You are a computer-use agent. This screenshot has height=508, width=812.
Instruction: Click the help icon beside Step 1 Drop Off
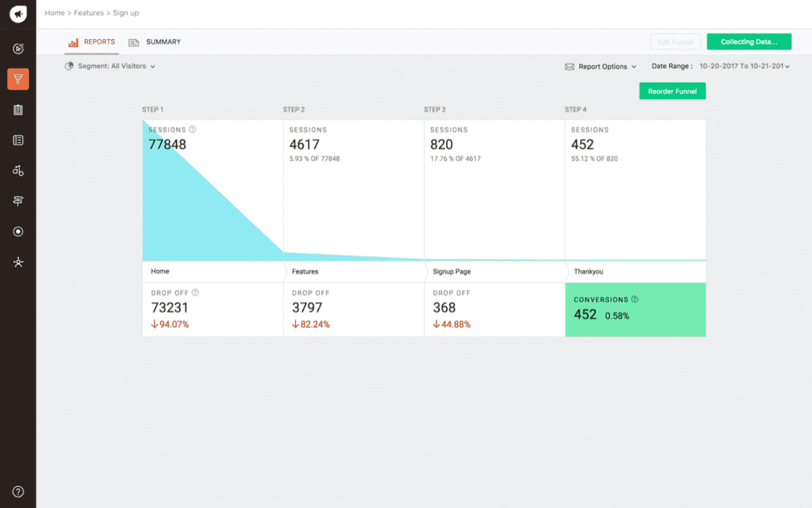tap(195, 293)
